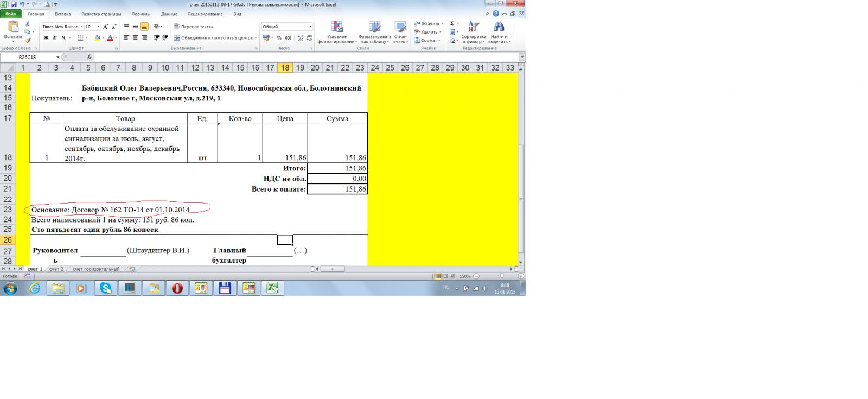
Task: Toggle bold (Ж) formatting
Action: (46, 38)
